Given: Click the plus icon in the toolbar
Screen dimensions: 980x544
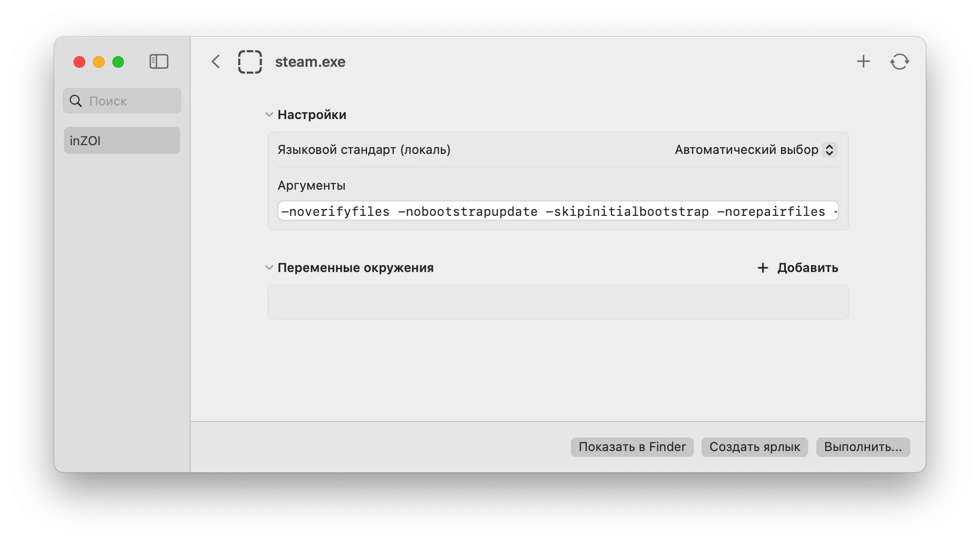Looking at the screenshot, I should [x=863, y=61].
